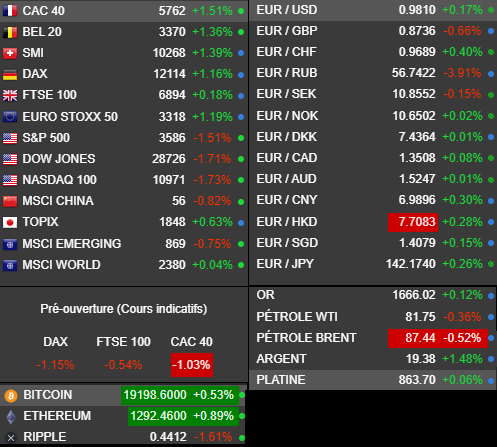Click the Chinese flag icon beside MSCI CHINA
The image size is (497, 447).
click(x=10, y=201)
